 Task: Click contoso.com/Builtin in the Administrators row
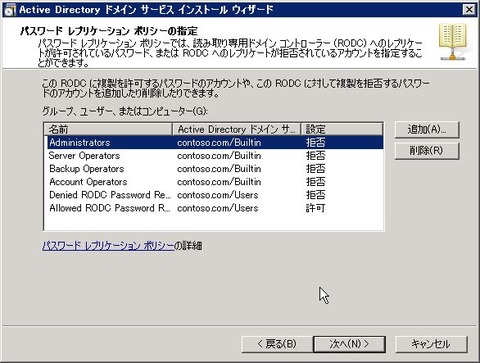(x=219, y=143)
